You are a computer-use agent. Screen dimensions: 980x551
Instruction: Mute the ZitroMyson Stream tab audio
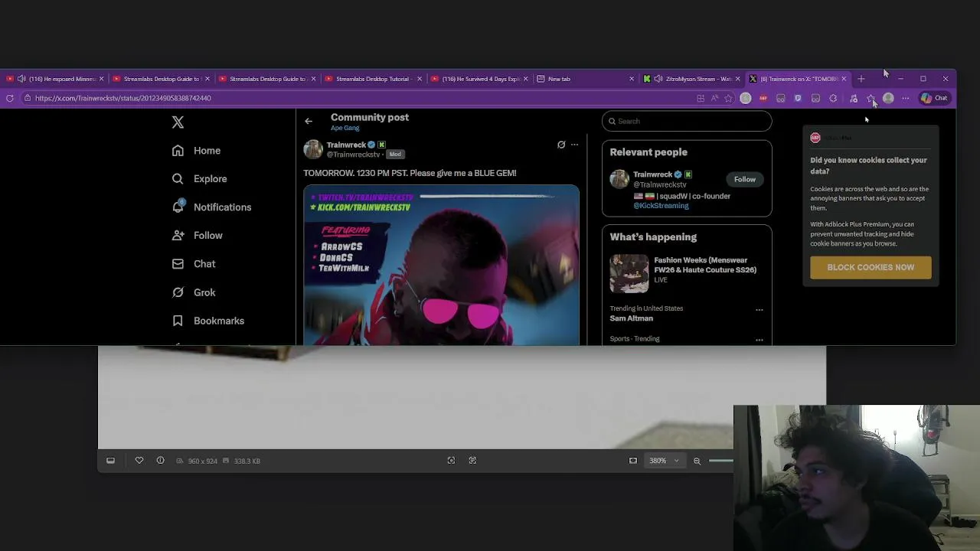[x=658, y=79]
